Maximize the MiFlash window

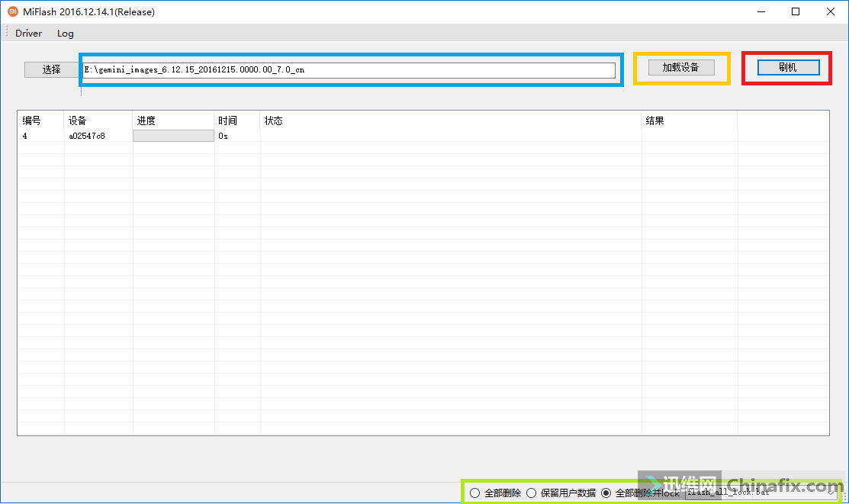pyautogui.click(x=796, y=11)
